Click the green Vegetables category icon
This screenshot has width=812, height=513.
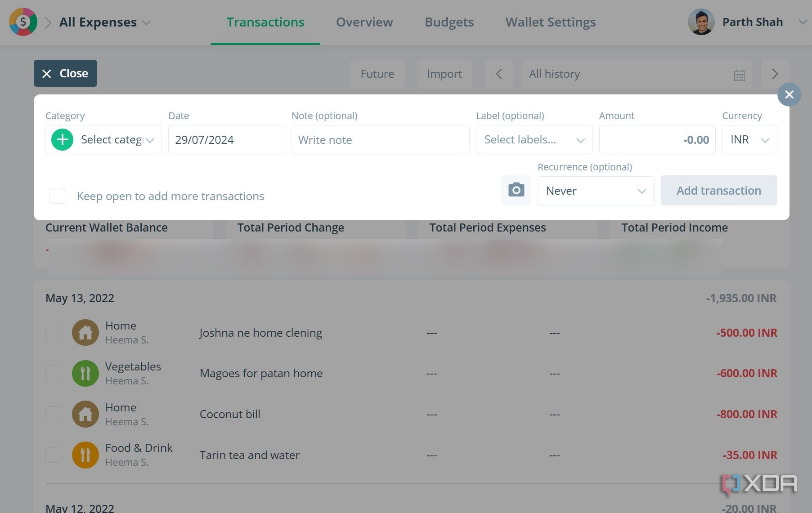pos(85,373)
